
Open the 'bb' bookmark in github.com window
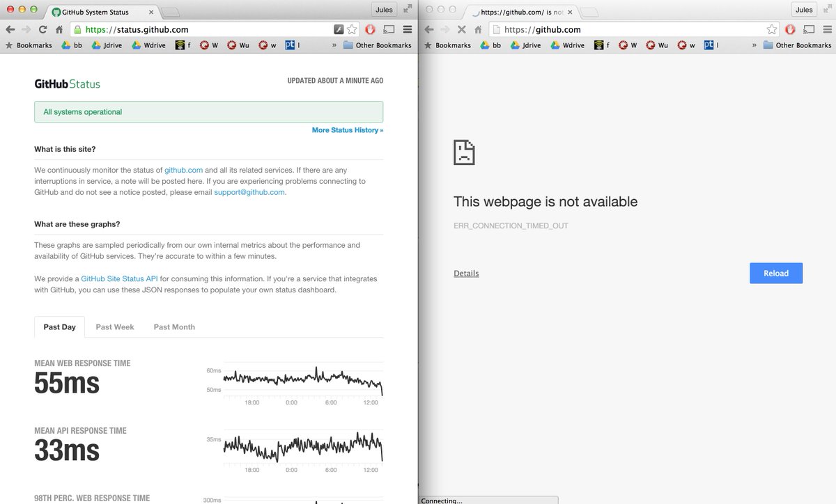[x=491, y=45]
